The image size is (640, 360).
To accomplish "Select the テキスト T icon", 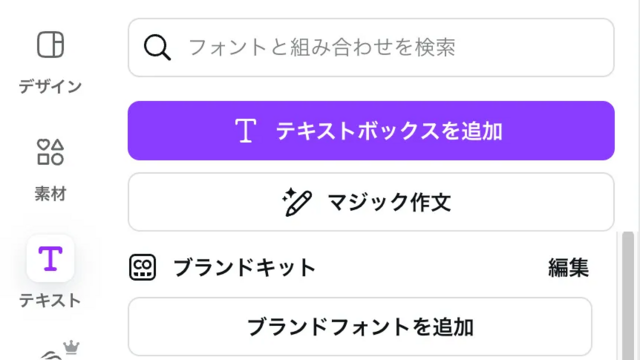I will pyautogui.click(x=50, y=258).
